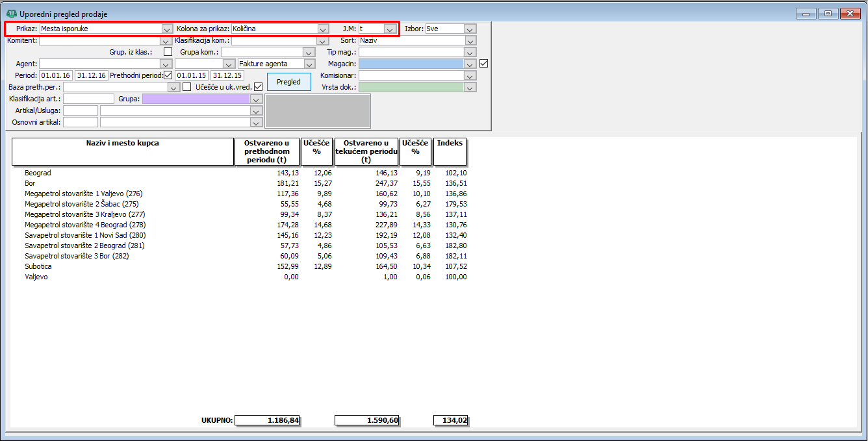Uncheck the Prethodni period checkbox
The width and height of the screenshot is (868, 441).
point(168,75)
